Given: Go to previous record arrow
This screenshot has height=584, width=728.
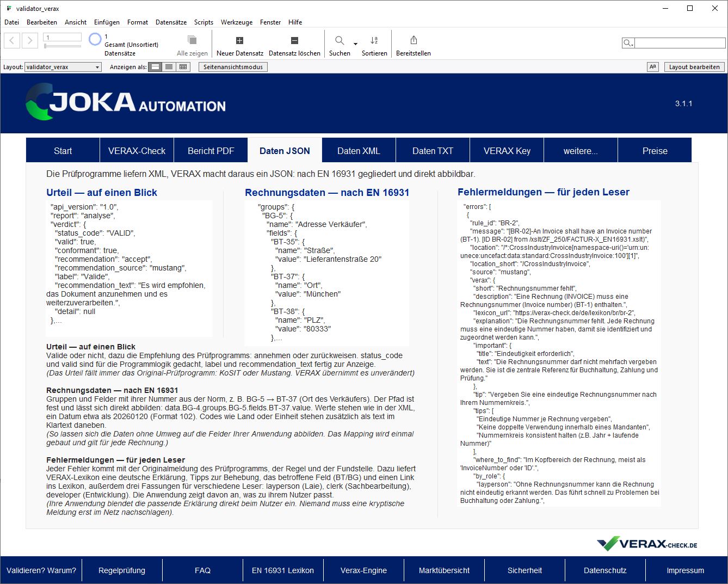Looking at the screenshot, I should coord(12,40).
